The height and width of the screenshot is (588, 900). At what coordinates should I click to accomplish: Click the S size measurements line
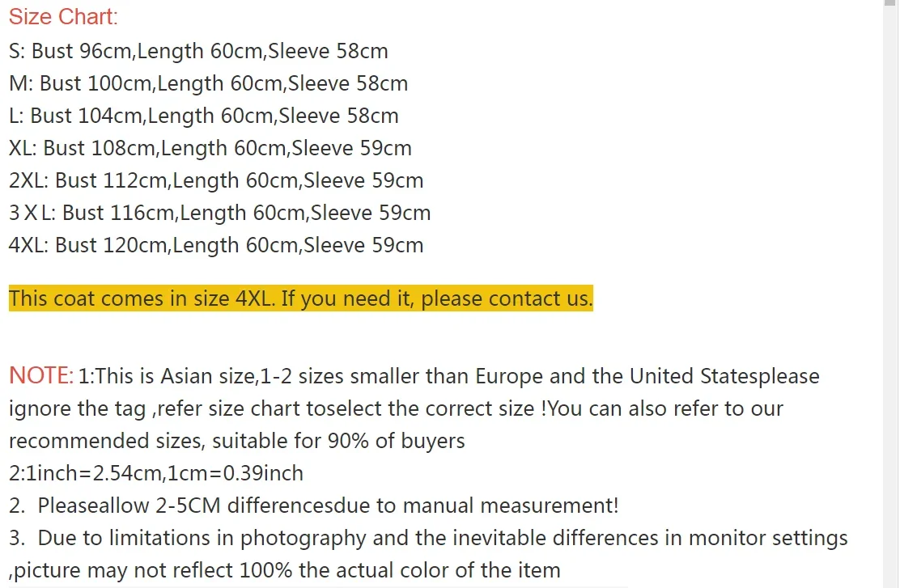[x=198, y=51]
